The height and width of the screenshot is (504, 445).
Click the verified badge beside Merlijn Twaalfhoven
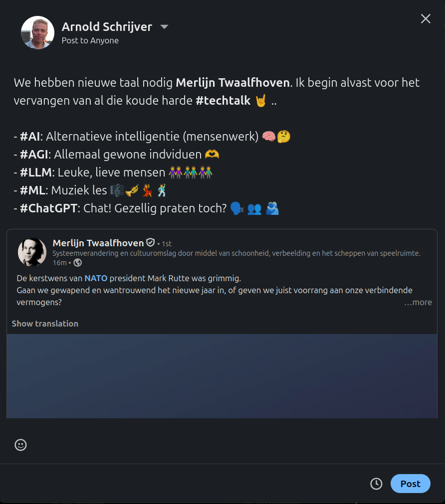pyautogui.click(x=150, y=243)
